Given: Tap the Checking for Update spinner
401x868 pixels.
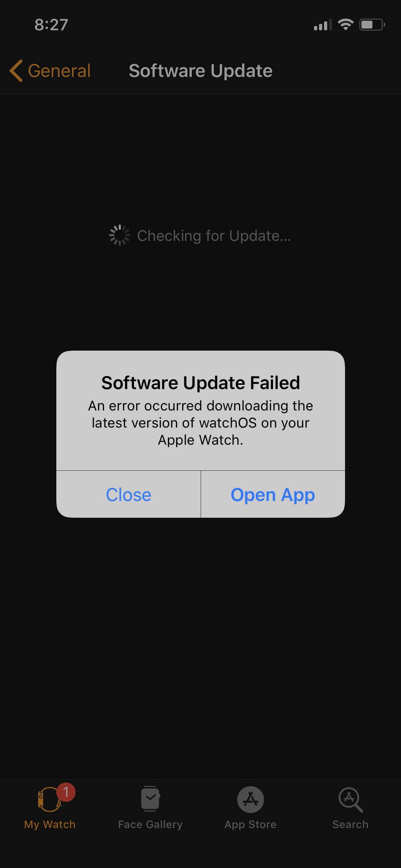Looking at the screenshot, I should [120, 235].
